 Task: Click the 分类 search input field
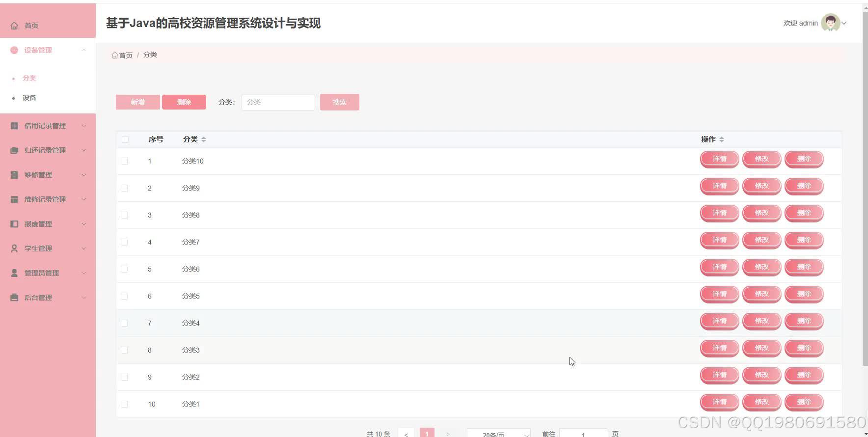[x=278, y=102]
